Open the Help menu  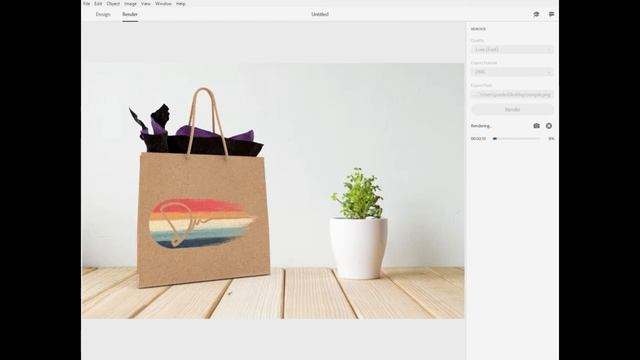click(x=181, y=4)
